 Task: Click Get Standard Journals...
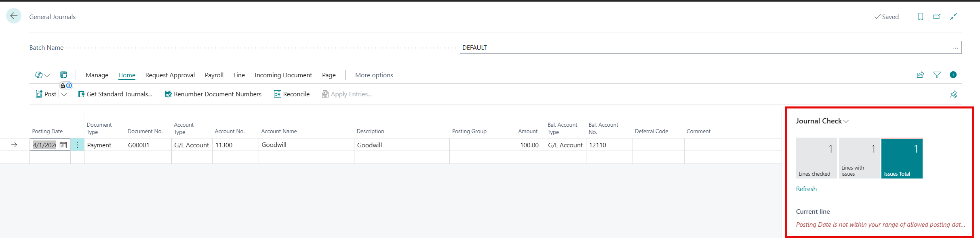click(115, 94)
